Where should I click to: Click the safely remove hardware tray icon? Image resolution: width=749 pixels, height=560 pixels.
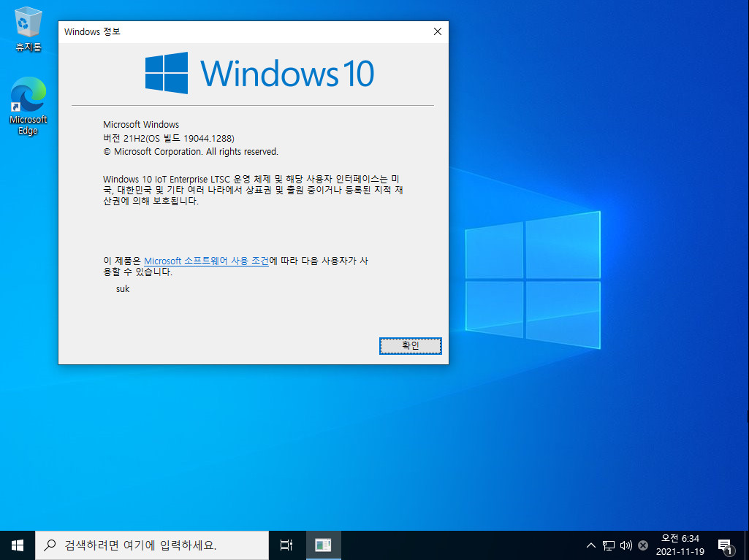pyautogui.click(x=643, y=545)
